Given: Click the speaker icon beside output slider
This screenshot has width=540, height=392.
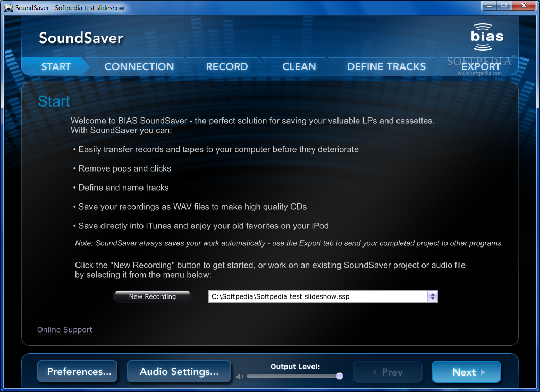Looking at the screenshot, I should (239, 377).
